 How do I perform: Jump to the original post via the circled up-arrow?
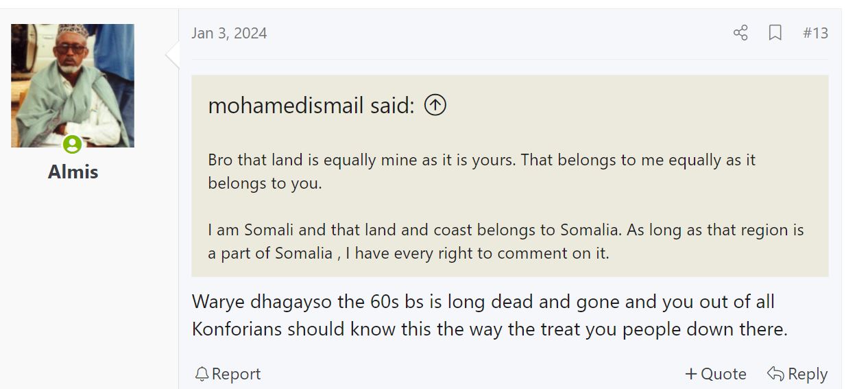435,105
